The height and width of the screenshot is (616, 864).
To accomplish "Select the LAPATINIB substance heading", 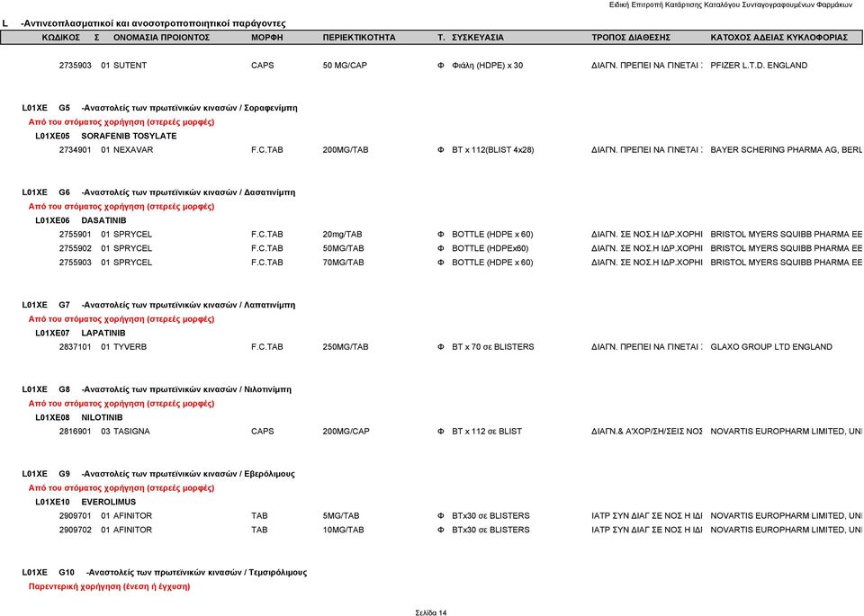I will tap(103, 333).
